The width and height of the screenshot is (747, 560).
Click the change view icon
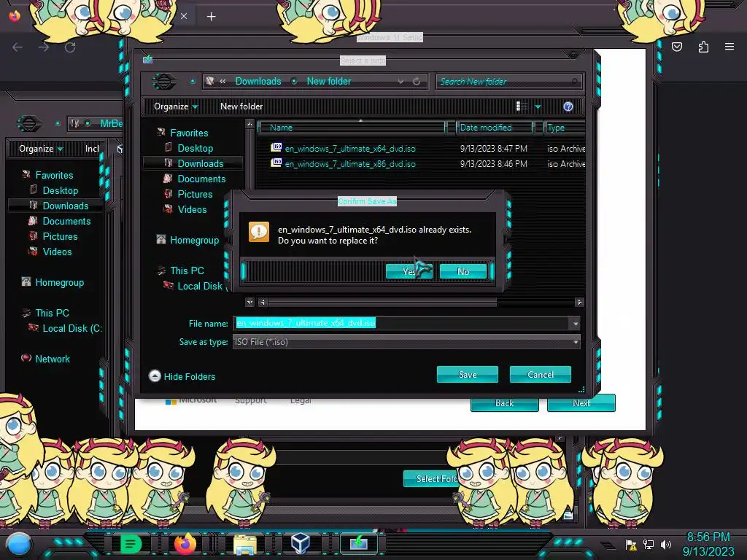[x=522, y=106]
